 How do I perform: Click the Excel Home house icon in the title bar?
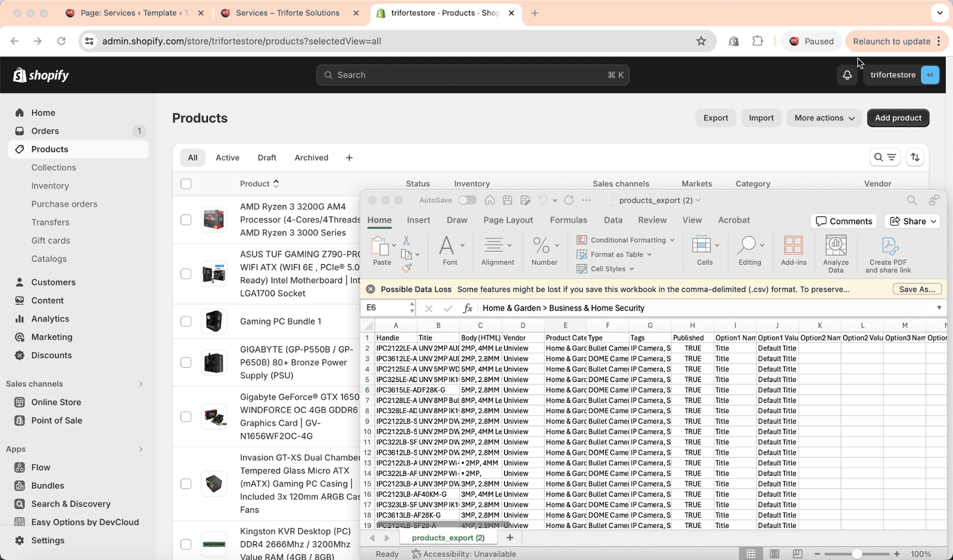point(490,201)
